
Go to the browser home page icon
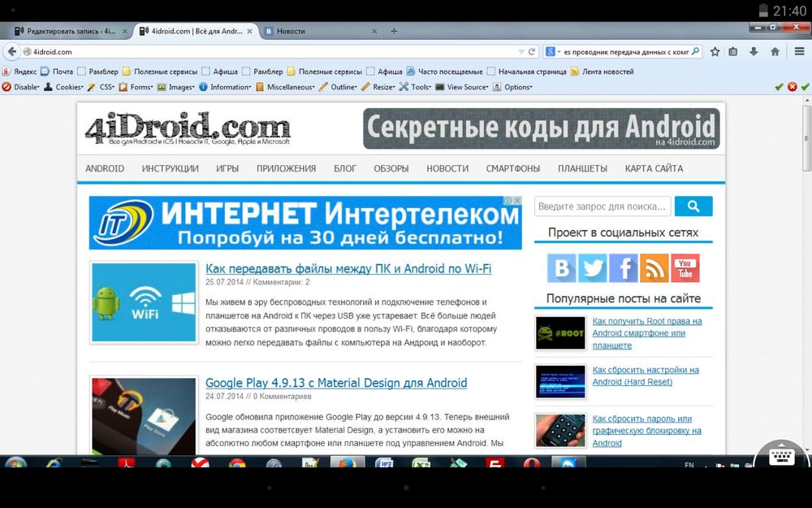[775, 51]
